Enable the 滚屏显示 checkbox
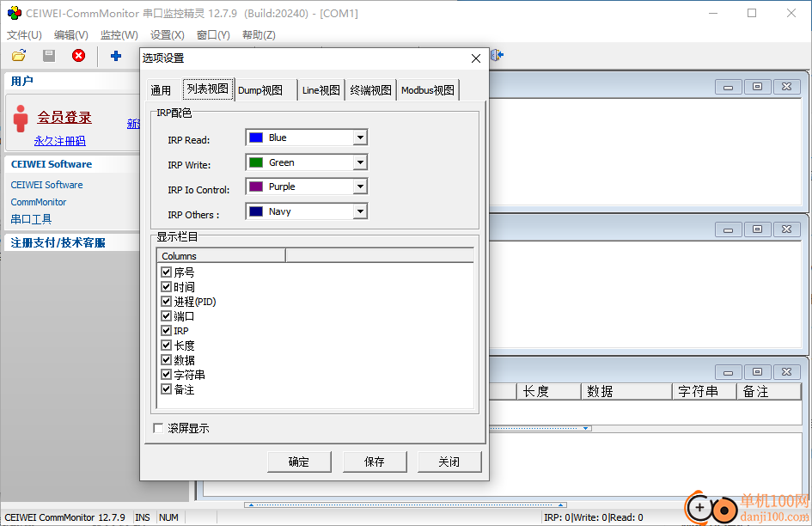Image resolution: width=812 pixels, height=526 pixels. point(158,428)
